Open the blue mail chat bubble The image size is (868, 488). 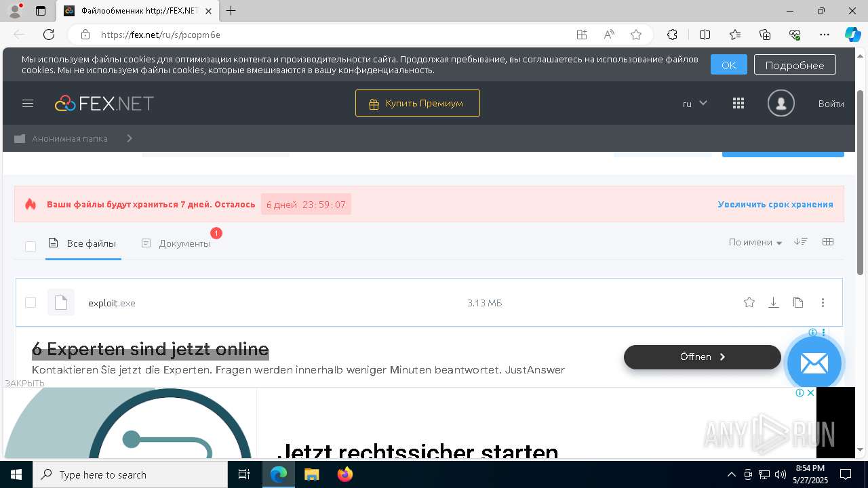click(x=814, y=363)
